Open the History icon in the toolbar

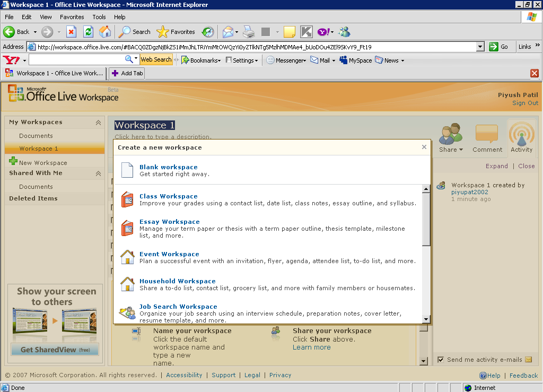pyautogui.click(x=208, y=32)
